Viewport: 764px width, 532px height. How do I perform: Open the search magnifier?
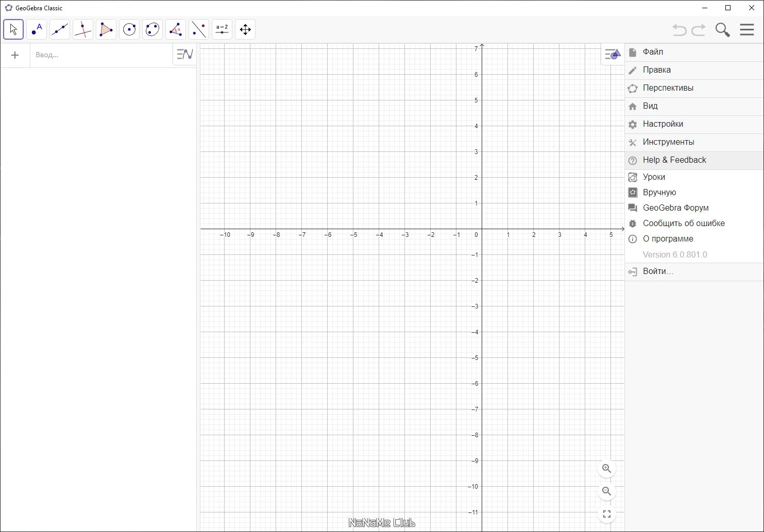pyautogui.click(x=723, y=30)
